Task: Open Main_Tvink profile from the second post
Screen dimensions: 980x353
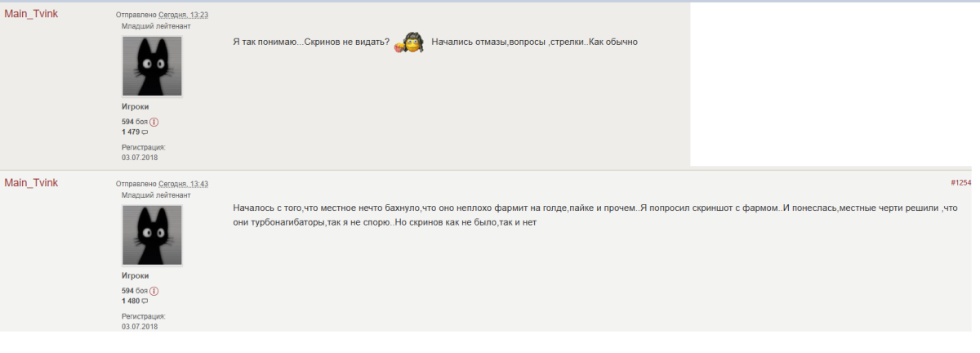Action: click(31, 183)
